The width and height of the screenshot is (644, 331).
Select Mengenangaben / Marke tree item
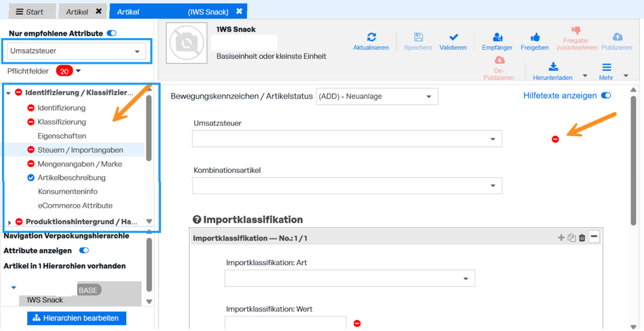click(80, 164)
